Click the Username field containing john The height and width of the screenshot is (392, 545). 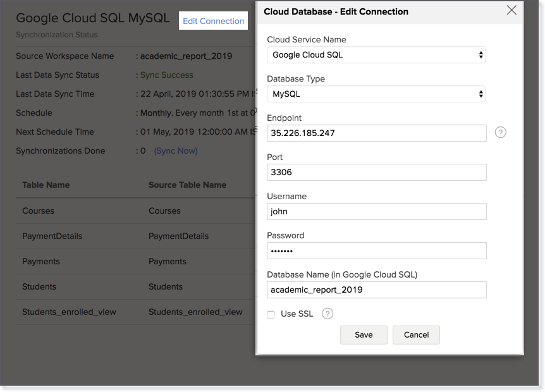point(376,211)
